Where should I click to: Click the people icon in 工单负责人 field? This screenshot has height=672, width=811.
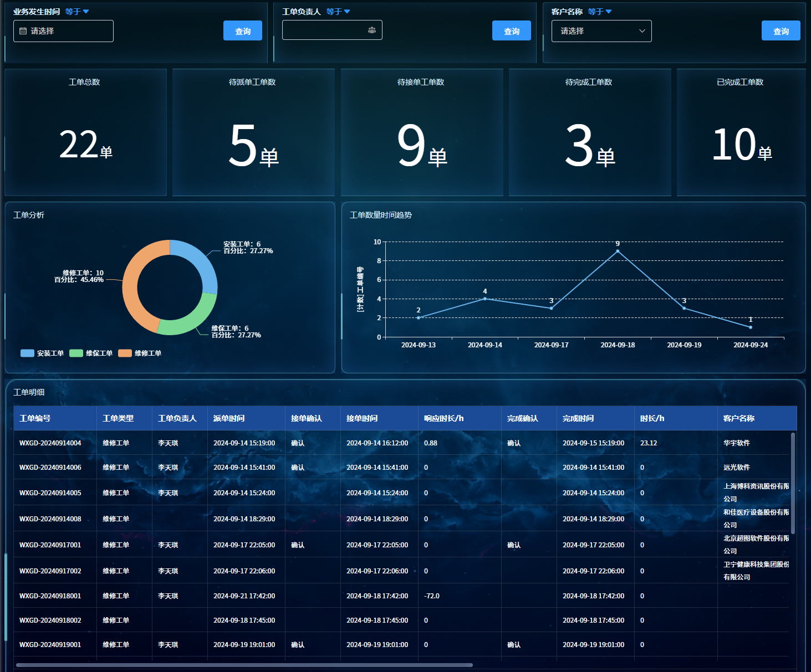[371, 30]
